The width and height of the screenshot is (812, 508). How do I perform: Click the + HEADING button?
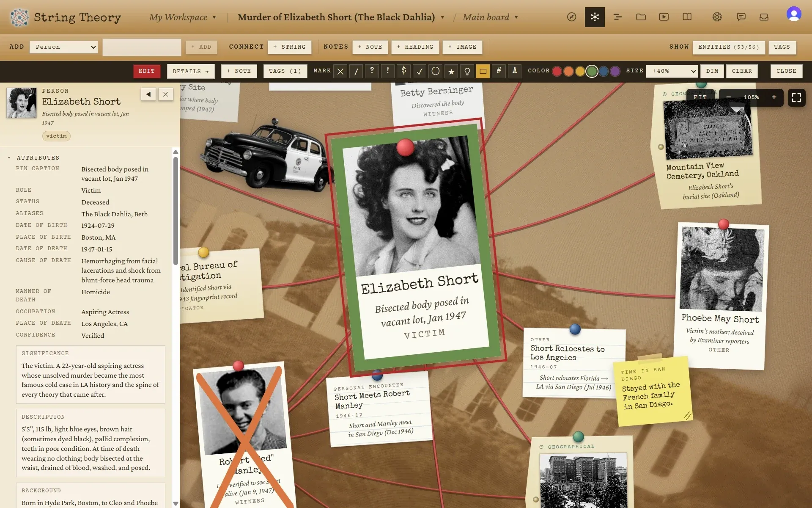pyautogui.click(x=415, y=47)
